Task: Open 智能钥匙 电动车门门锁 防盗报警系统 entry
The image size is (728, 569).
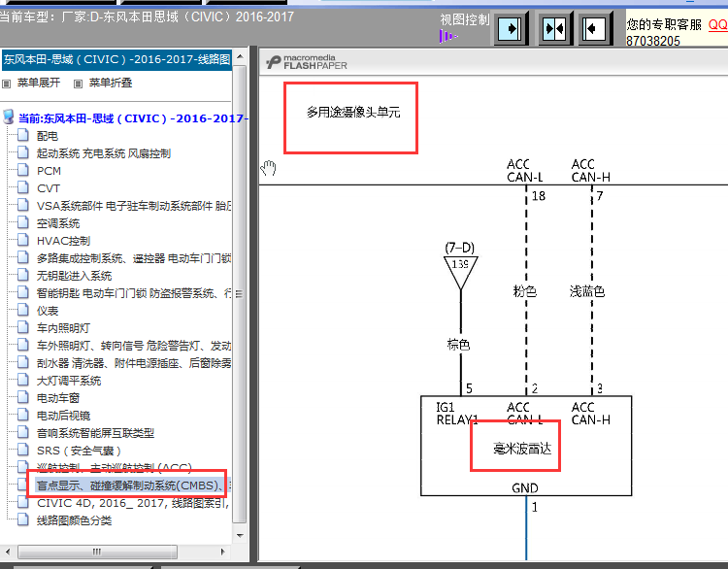Action: tap(134, 293)
